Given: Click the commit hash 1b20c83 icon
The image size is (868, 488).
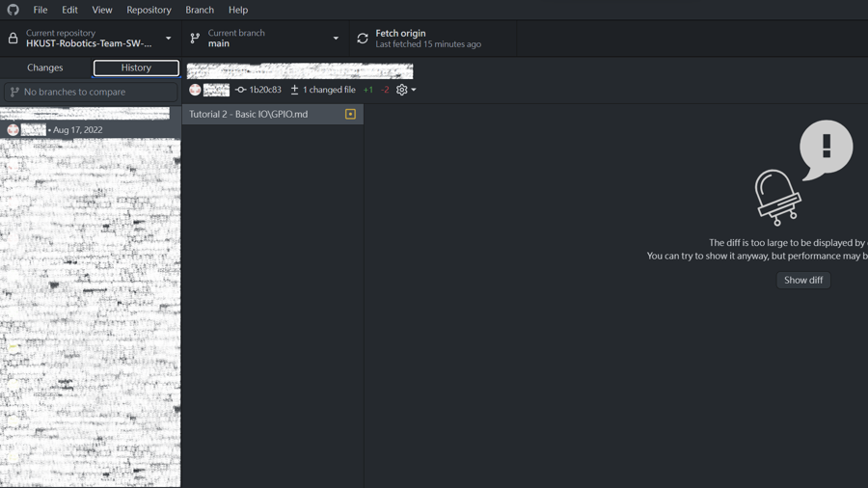Looking at the screenshot, I should point(240,90).
